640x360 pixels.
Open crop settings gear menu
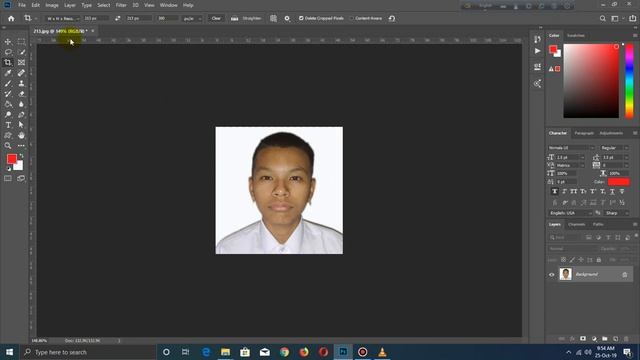pos(287,18)
